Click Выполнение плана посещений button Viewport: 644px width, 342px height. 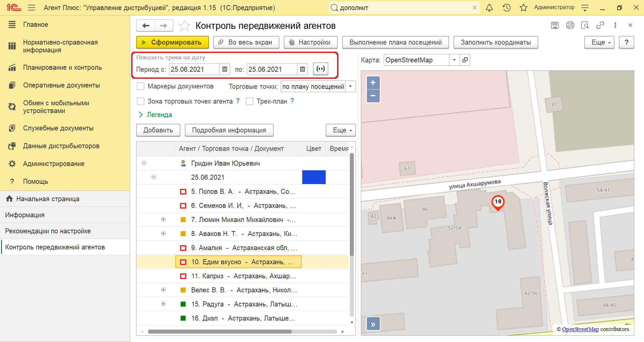(395, 43)
